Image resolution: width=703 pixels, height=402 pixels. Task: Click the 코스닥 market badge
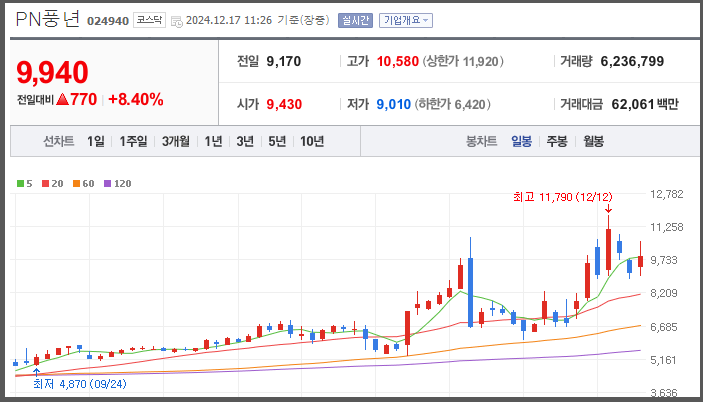point(149,20)
